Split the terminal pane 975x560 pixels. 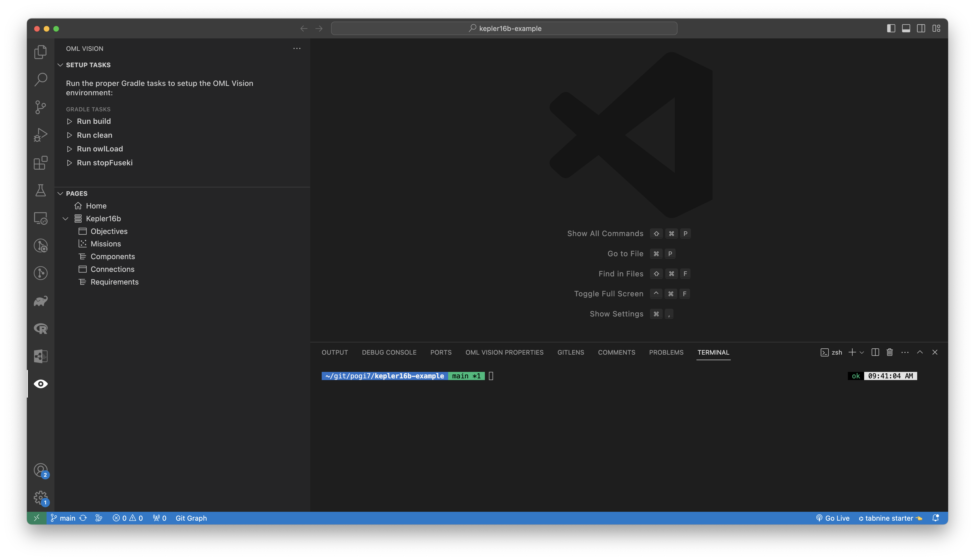[x=875, y=352]
